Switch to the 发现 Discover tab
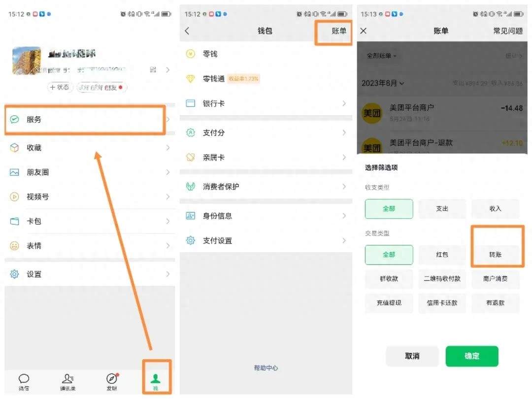532x399 pixels. tap(112, 381)
